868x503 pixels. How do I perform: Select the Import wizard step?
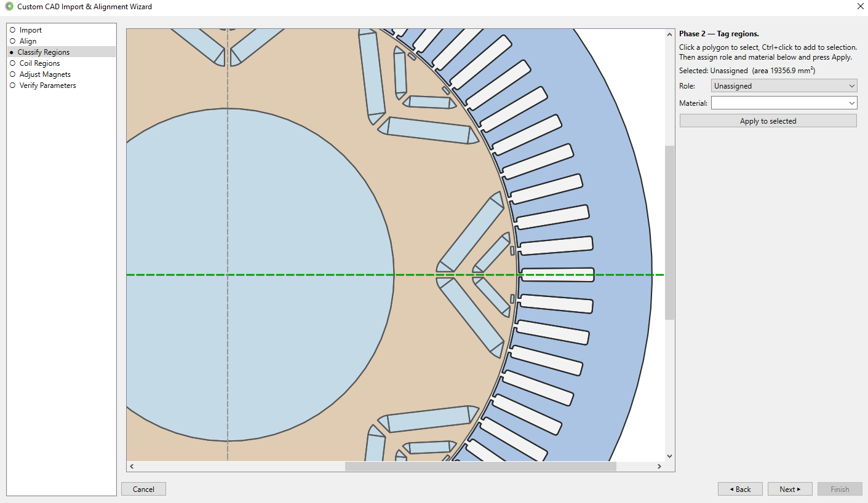pyautogui.click(x=31, y=30)
